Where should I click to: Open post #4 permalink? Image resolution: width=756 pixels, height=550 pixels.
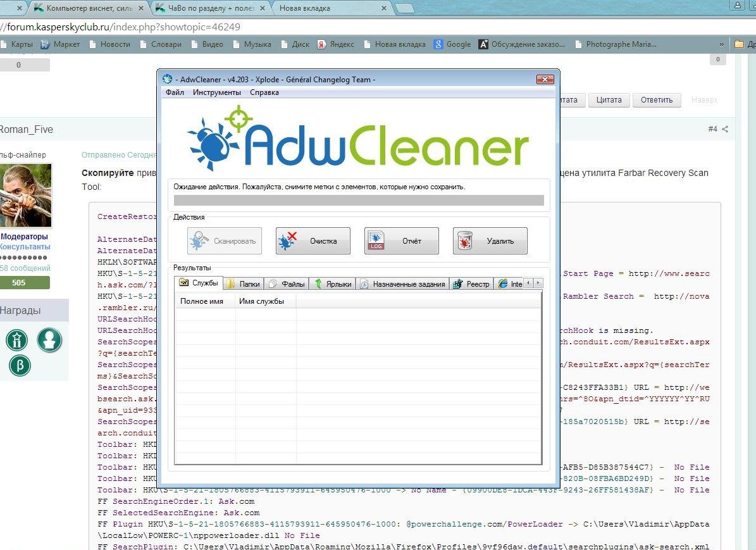[x=712, y=129]
